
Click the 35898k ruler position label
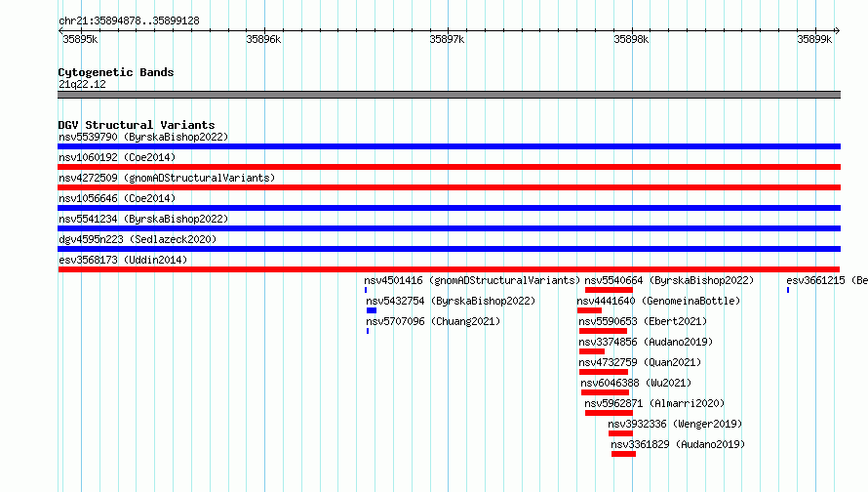631,39
